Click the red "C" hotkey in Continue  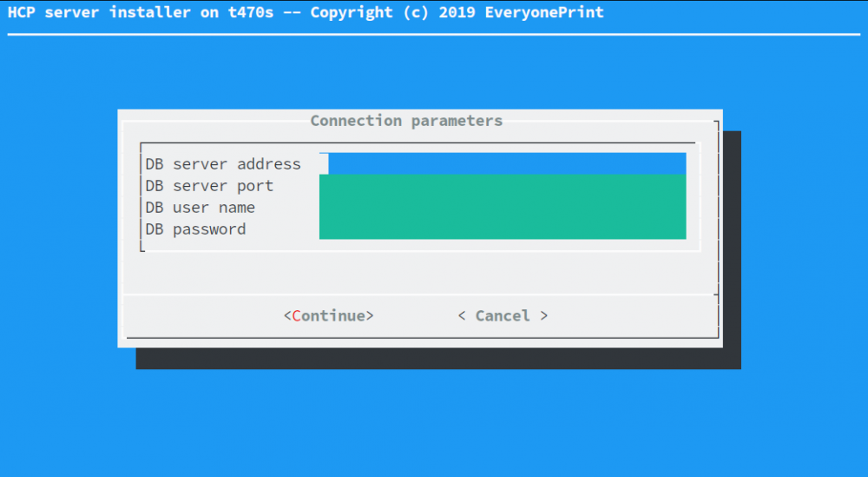pyautogui.click(x=297, y=315)
